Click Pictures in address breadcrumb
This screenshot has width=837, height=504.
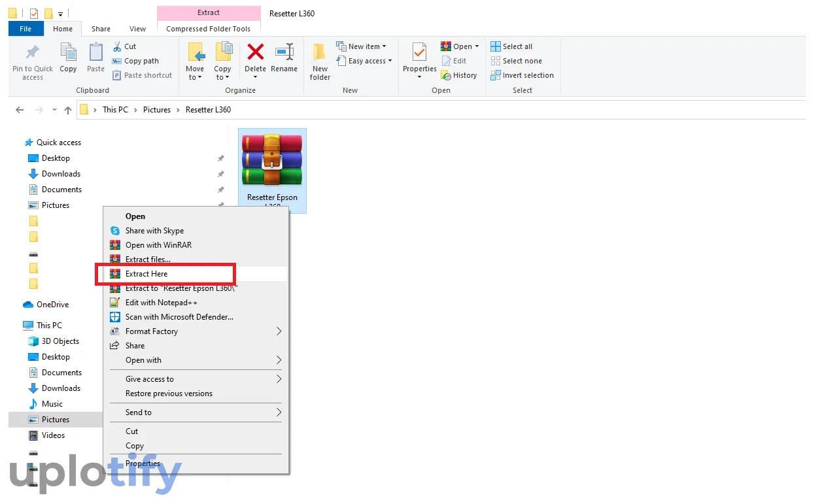pyautogui.click(x=157, y=110)
